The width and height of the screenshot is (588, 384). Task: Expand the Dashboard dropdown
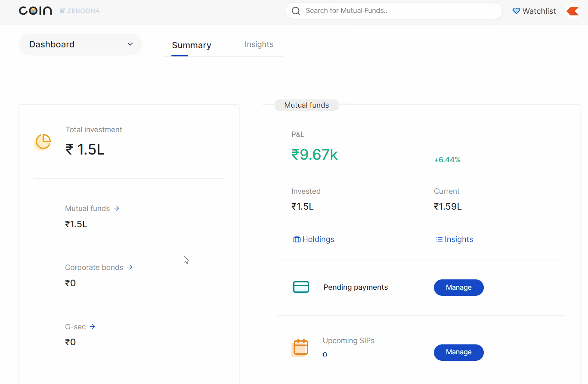coord(80,44)
